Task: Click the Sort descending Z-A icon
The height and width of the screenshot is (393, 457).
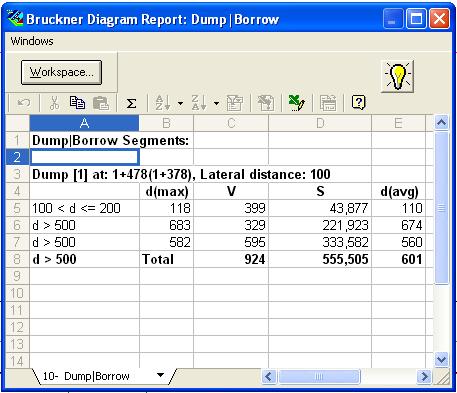Action: [199, 103]
